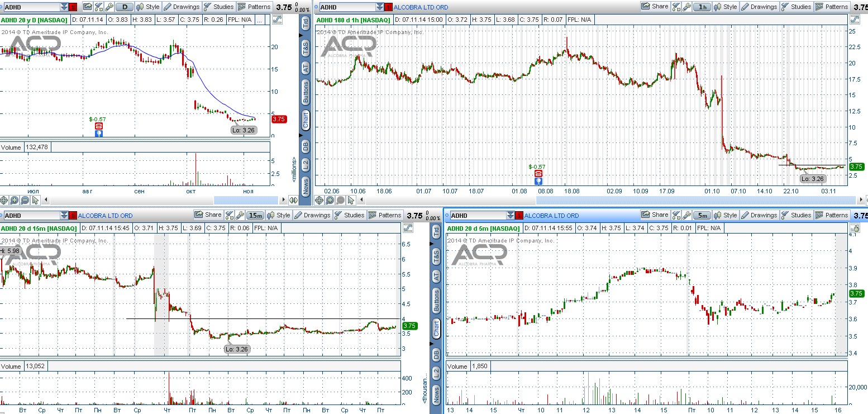The image size is (868, 414).
Task: Select the pointer tool under the 1h chart
Action: coord(351,200)
